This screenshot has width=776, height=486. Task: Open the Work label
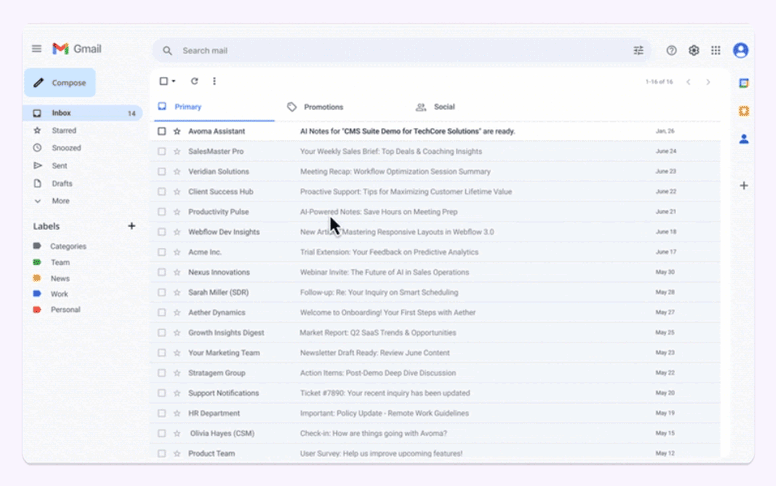click(x=59, y=294)
